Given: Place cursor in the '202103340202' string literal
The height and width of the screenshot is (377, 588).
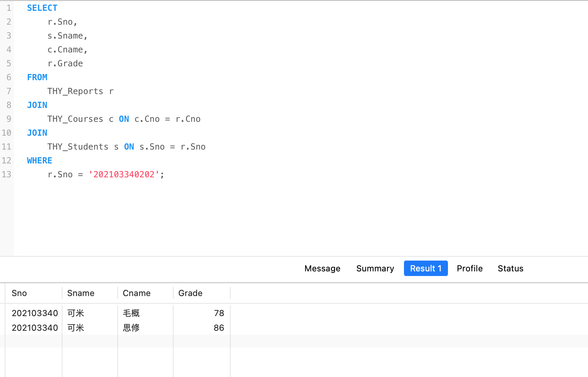Looking at the screenshot, I should pyautogui.click(x=124, y=175).
